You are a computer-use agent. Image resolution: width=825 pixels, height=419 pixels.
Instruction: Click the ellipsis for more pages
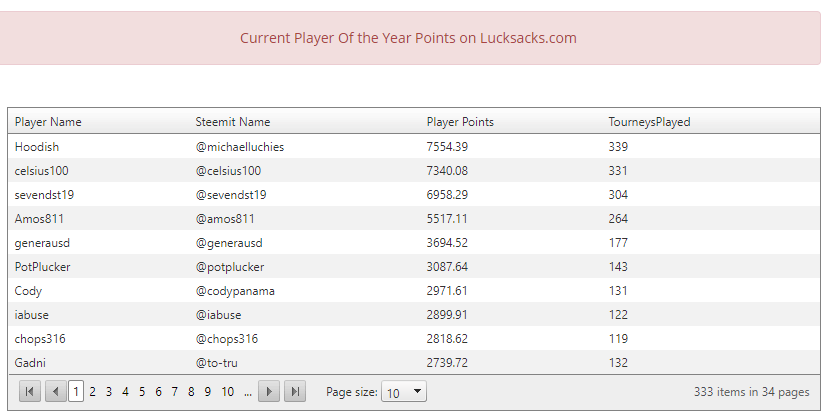(x=248, y=393)
